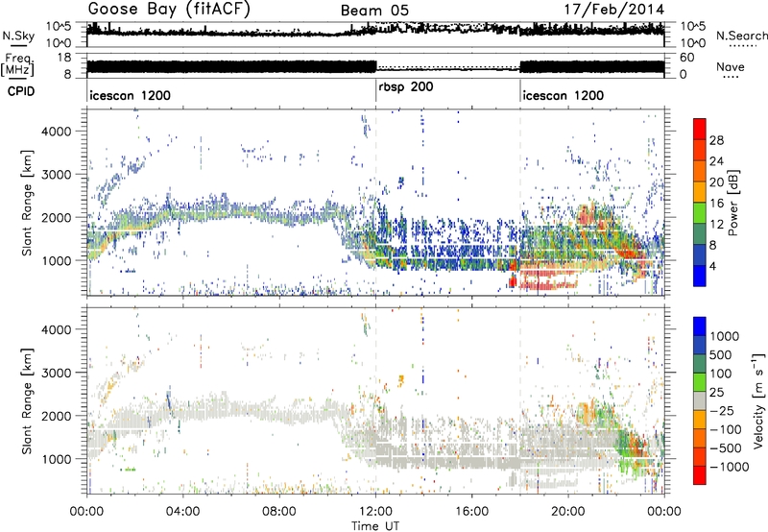Click the '-100' tick on Velocity colorbar
This screenshot has width=768, height=532.
(726, 429)
